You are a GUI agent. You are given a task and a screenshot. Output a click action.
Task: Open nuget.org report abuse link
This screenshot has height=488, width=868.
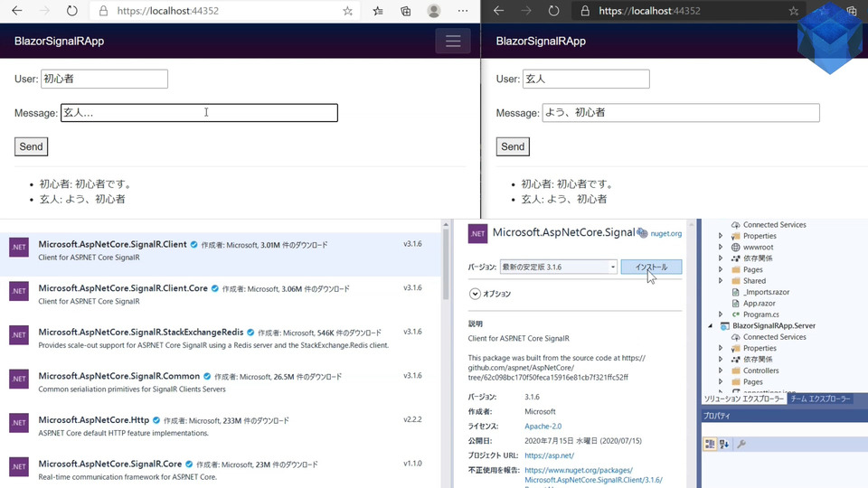point(593,474)
